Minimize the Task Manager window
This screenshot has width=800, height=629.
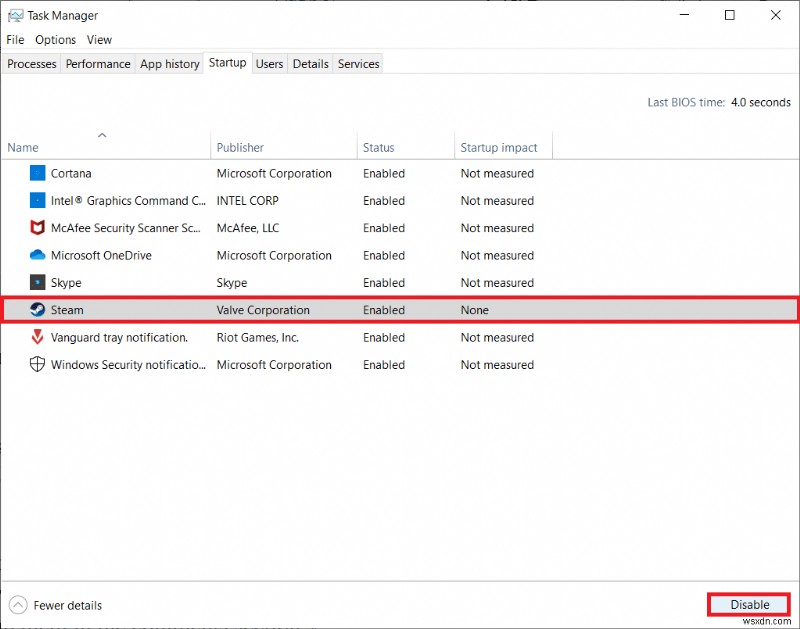(x=684, y=15)
